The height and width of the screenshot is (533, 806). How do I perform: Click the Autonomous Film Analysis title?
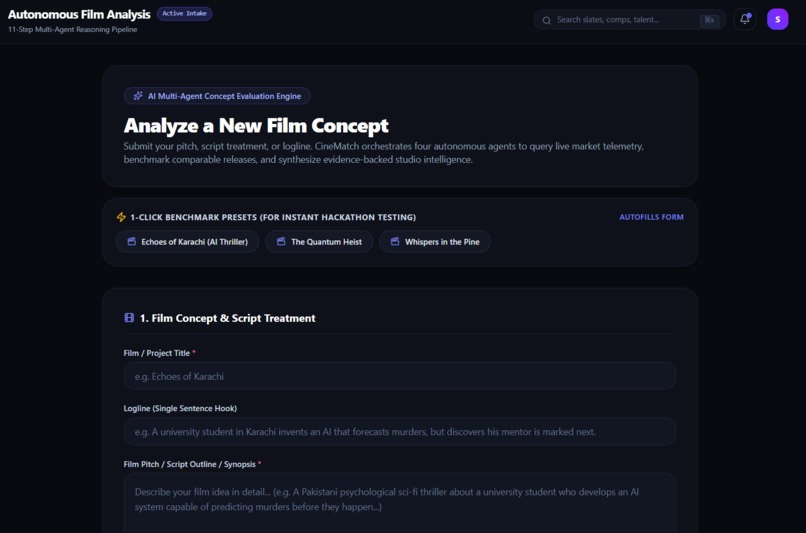(79, 14)
